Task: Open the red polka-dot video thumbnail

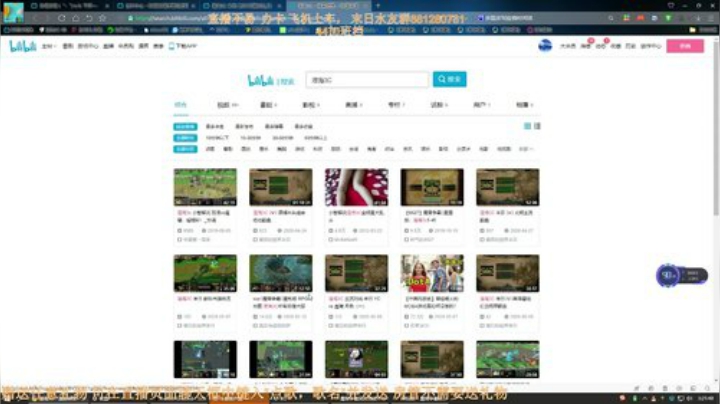Action: [x=356, y=187]
